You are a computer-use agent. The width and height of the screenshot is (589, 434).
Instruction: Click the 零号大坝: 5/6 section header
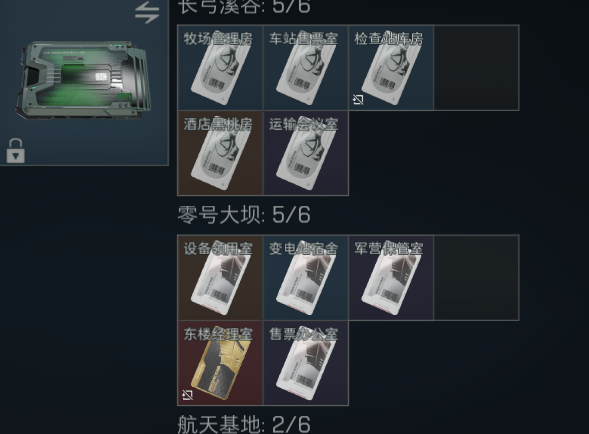click(x=244, y=215)
